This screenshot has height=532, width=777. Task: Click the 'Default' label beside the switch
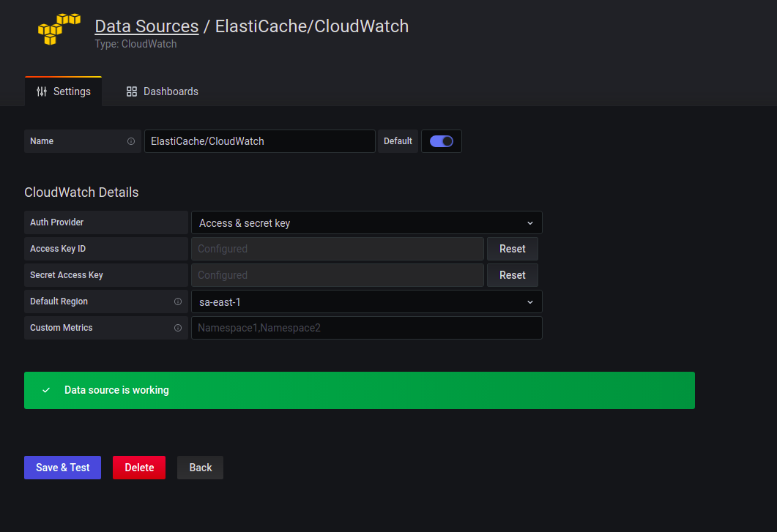click(x=398, y=141)
